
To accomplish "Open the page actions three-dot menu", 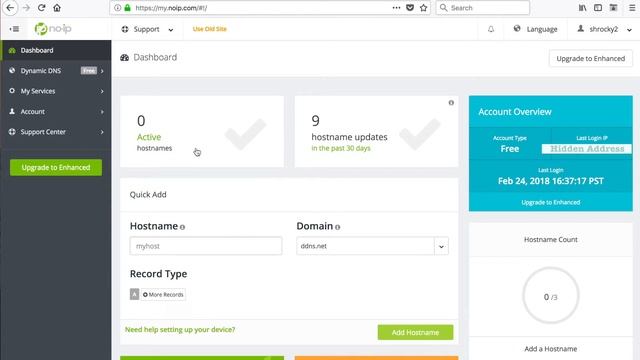I will (396, 8).
